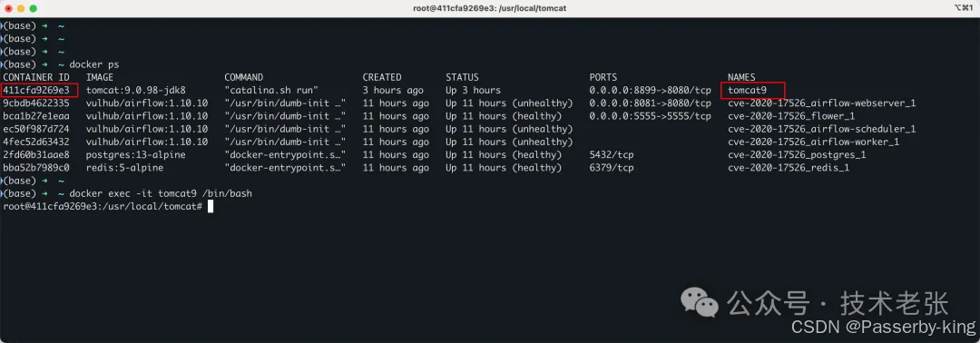Click the WeChat logo in the watermark
The height and width of the screenshot is (343, 980).
point(700,302)
